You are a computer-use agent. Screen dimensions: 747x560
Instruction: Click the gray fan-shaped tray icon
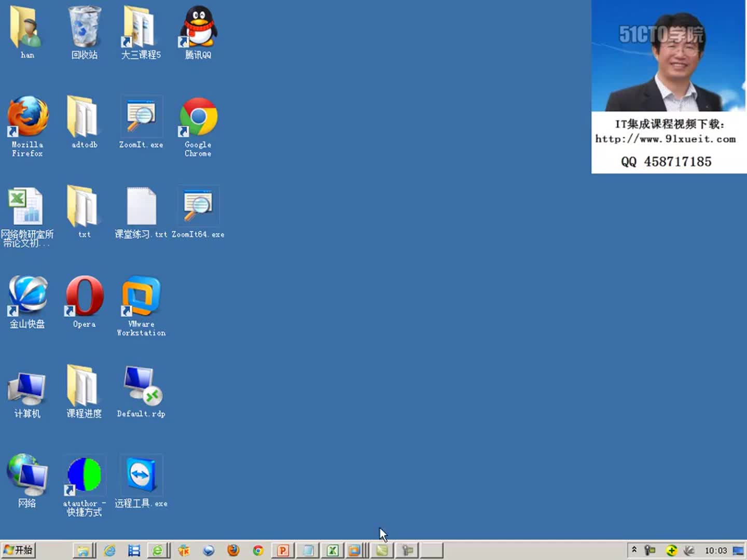coord(689,550)
